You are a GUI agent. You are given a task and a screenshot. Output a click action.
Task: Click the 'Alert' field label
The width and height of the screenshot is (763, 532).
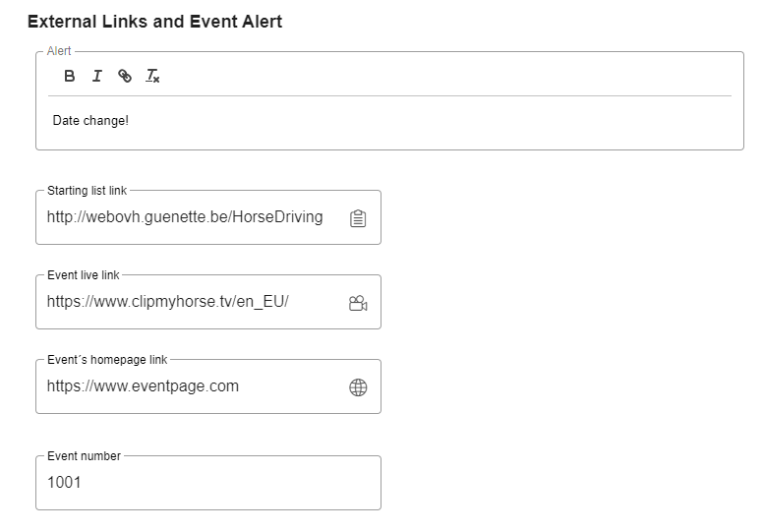point(59,51)
